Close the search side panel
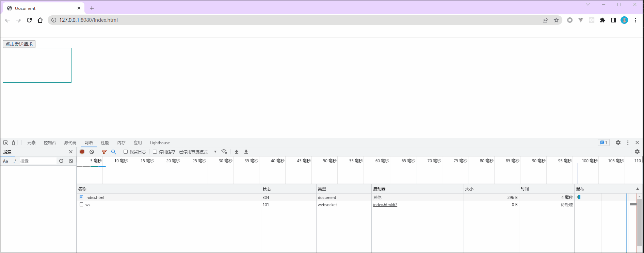Viewport: 644px width, 253px height. coord(71,152)
